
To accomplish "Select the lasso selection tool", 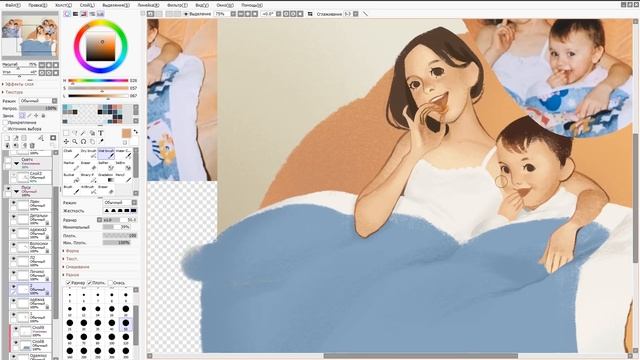I will pos(75,133).
